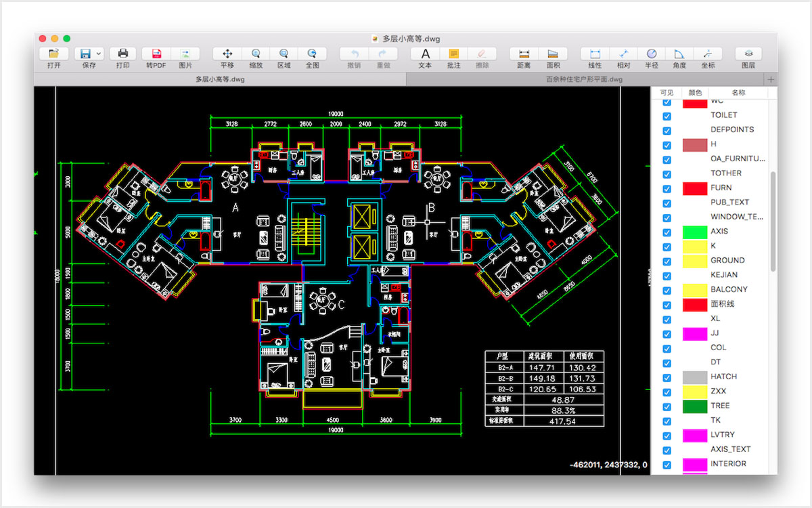812x508 pixels.
Task: Click the 转PDF export icon
Action: coord(156,54)
